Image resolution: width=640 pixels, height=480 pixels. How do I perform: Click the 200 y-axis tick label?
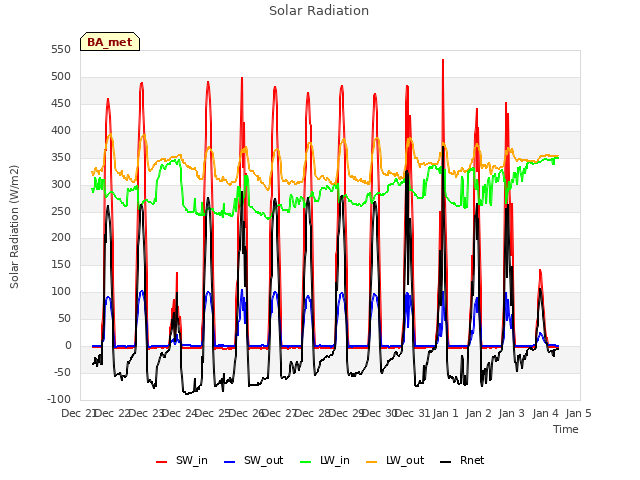61,238
